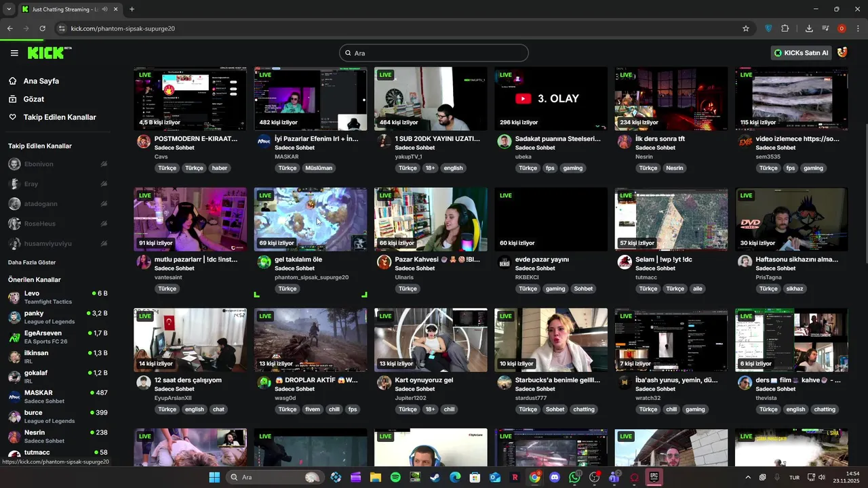Click KICKs Satın Al button
Viewport: 868px width, 488px height.
(x=802, y=53)
